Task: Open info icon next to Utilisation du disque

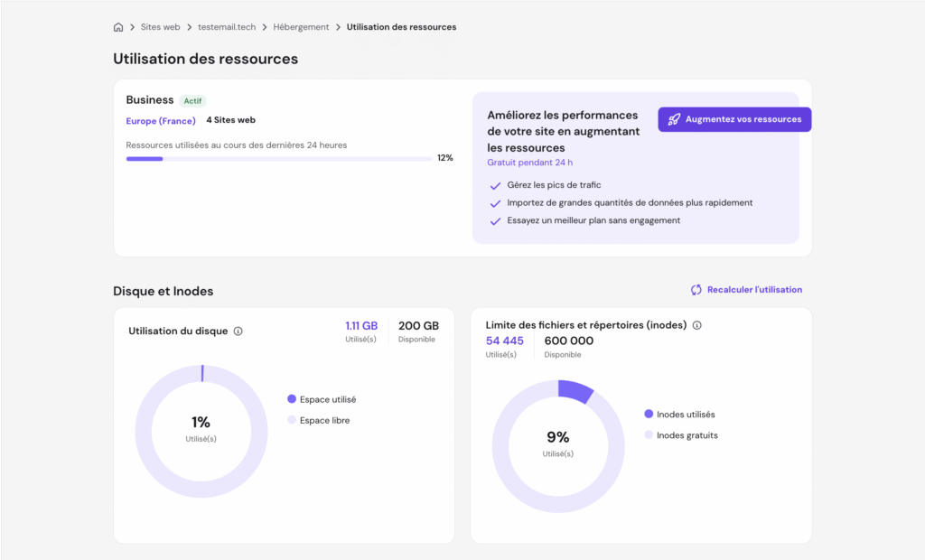Action: click(x=238, y=331)
